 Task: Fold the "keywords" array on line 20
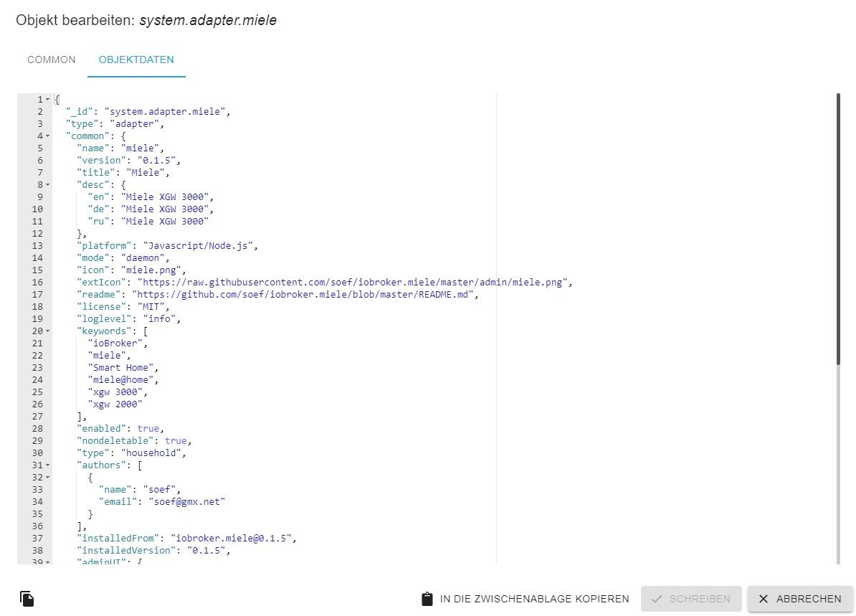coord(47,331)
